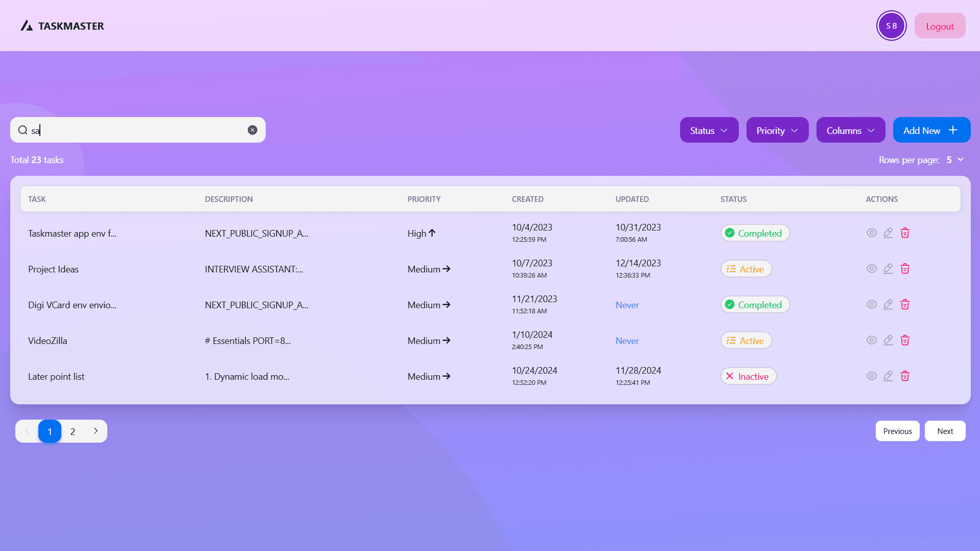Click '1. Dynamic load mo...' description cell

(x=247, y=377)
